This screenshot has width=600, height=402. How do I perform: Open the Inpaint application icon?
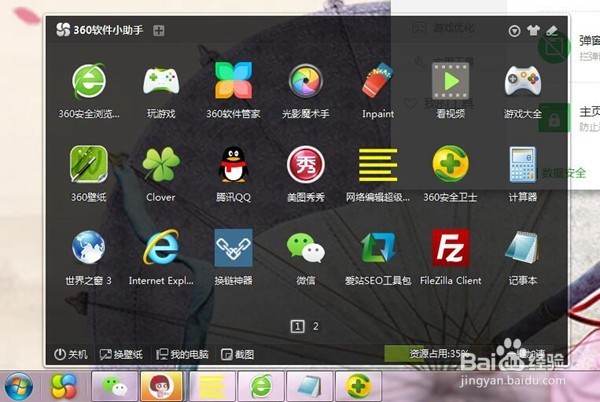pyautogui.click(x=378, y=81)
